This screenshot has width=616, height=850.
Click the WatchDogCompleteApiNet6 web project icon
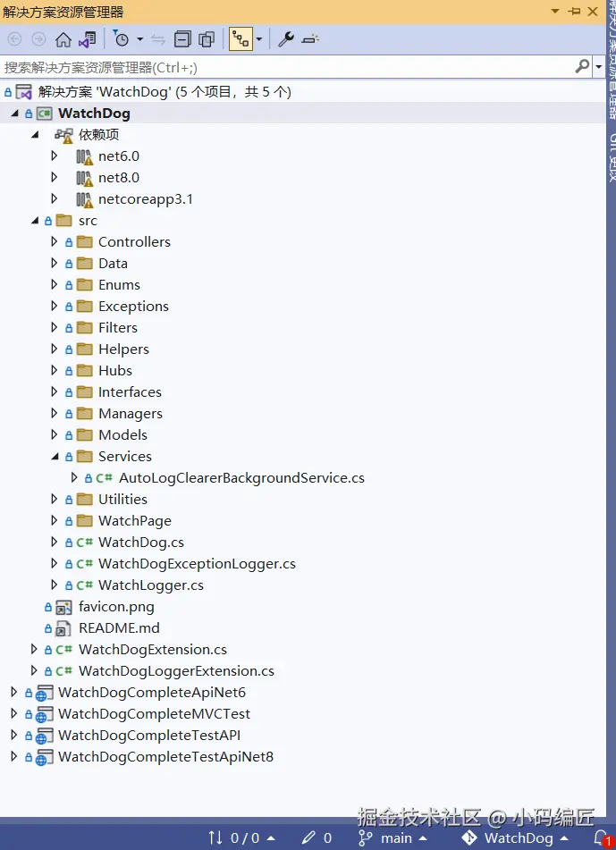tap(44, 694)
